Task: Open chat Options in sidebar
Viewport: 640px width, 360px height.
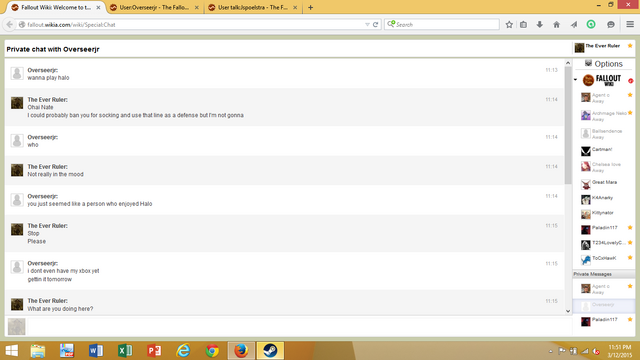Action: pos(604,64)
